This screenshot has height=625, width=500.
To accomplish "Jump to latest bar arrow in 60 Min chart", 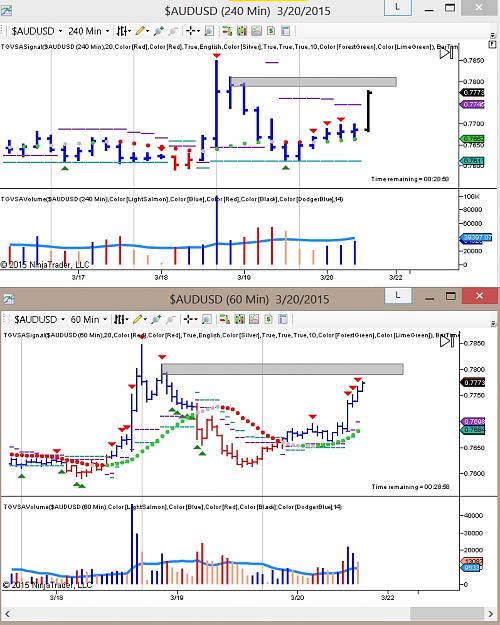I will point(447,341).
